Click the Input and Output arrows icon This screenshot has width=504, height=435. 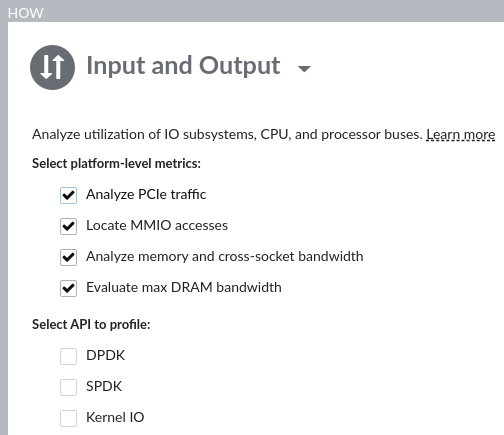pyautogui.click(x=52, y=67)
